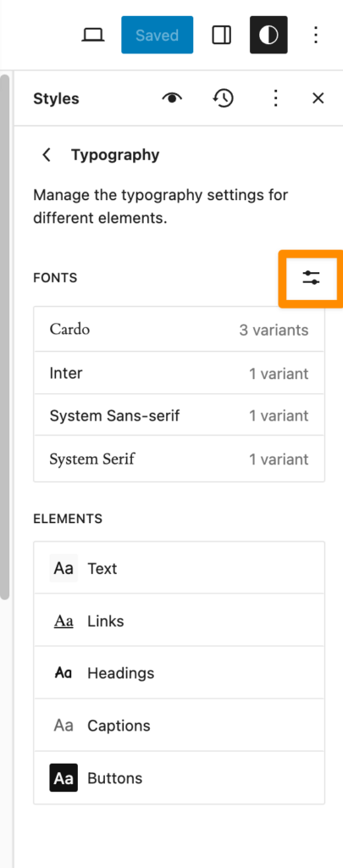
Task: Open Manage fonts sliders icon
Action: point(312,278)
